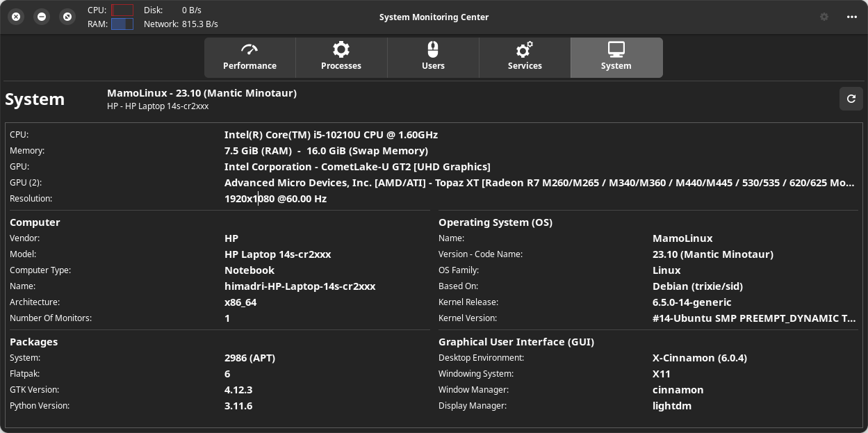Select the Python version 3.11.6

coord(238,406)
